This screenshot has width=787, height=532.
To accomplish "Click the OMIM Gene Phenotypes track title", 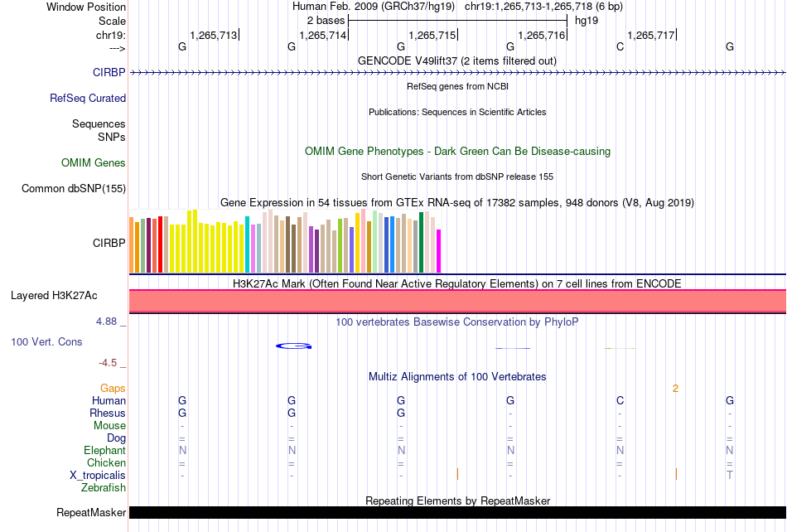I will pyautogui.click(x=458, y=151).
